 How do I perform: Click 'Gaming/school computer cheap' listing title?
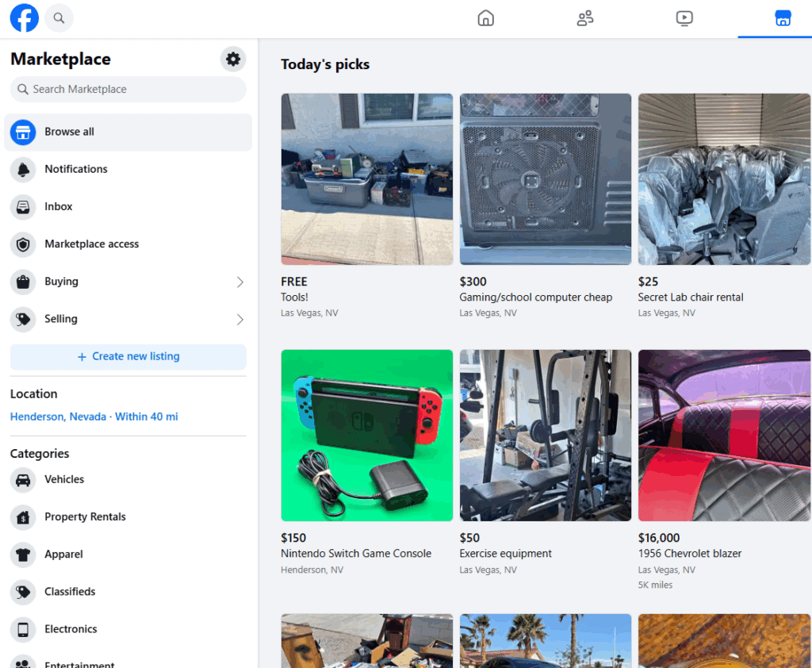tap(536, 297)
